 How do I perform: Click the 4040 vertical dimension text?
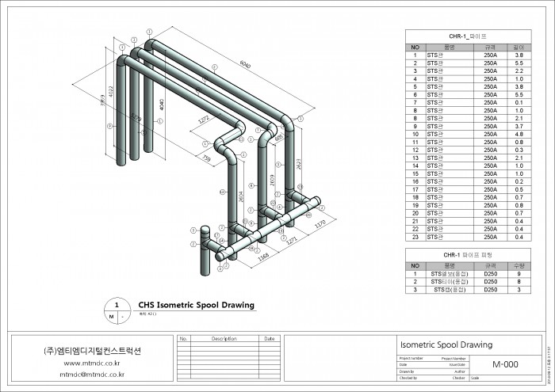pyautogui.click(x=162, y=104)
